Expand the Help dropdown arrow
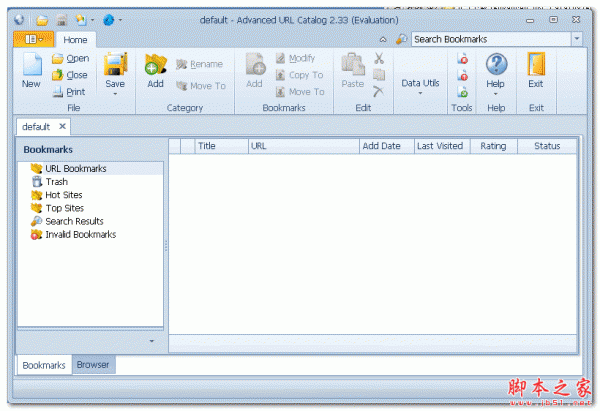600x411 pixels. tap(496, 94)
